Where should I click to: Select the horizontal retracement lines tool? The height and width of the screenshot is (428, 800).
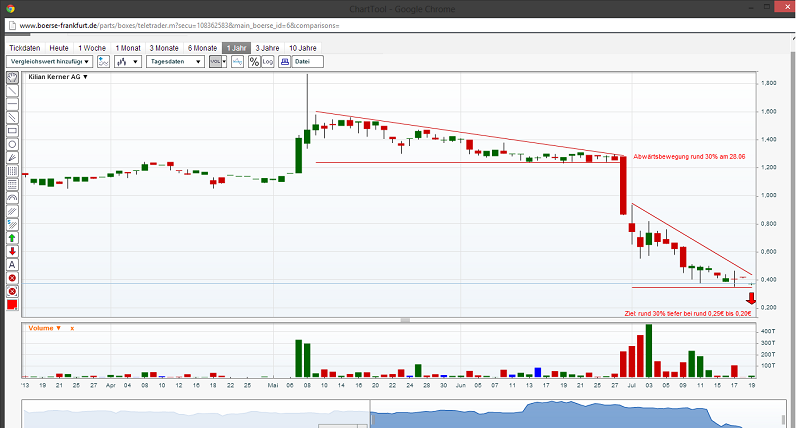tap(12, 184)
